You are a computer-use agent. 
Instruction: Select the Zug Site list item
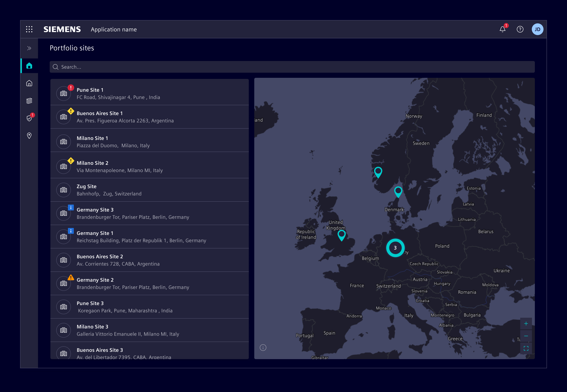[149, 190]
